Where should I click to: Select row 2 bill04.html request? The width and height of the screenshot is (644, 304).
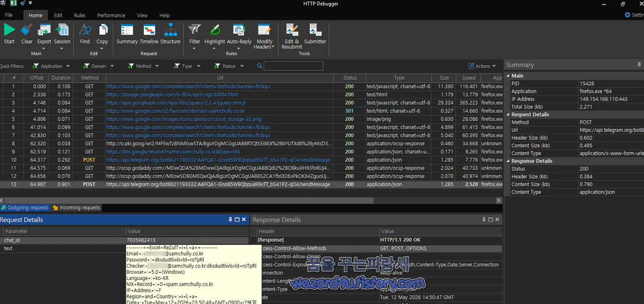252,94
